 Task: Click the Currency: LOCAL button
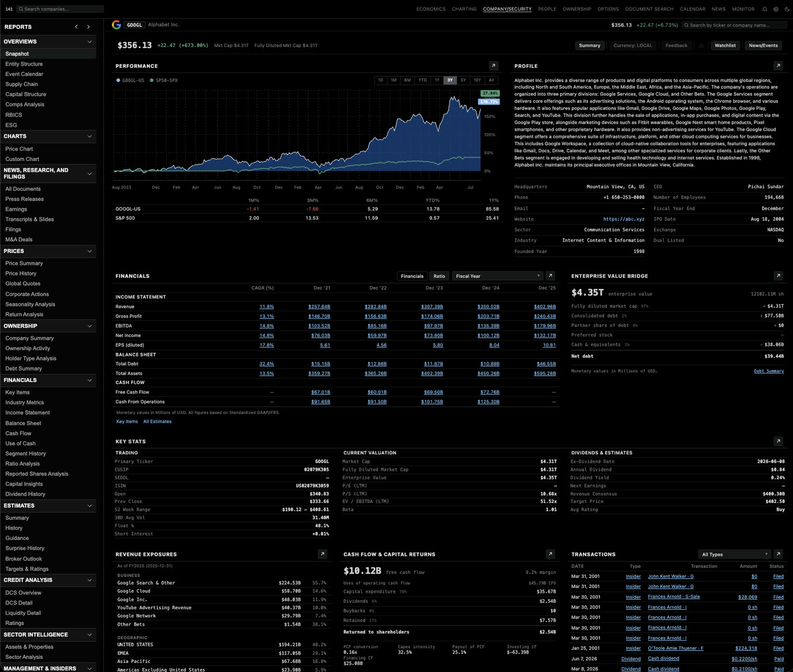pos(633,45)
